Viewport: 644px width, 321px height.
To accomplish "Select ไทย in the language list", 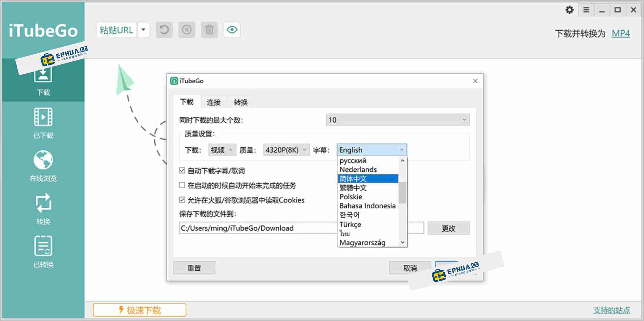I will 368,234.
